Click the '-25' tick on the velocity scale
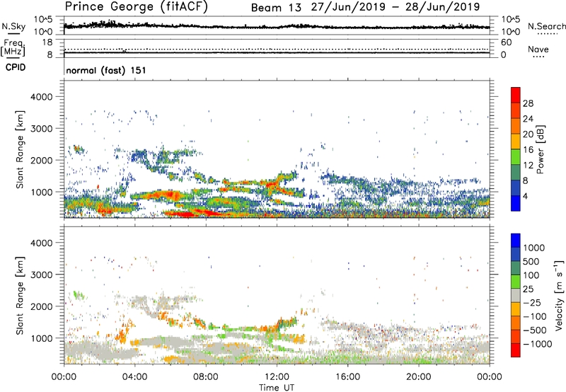Screen dimensions: 566x392 (x=533, y=302)
